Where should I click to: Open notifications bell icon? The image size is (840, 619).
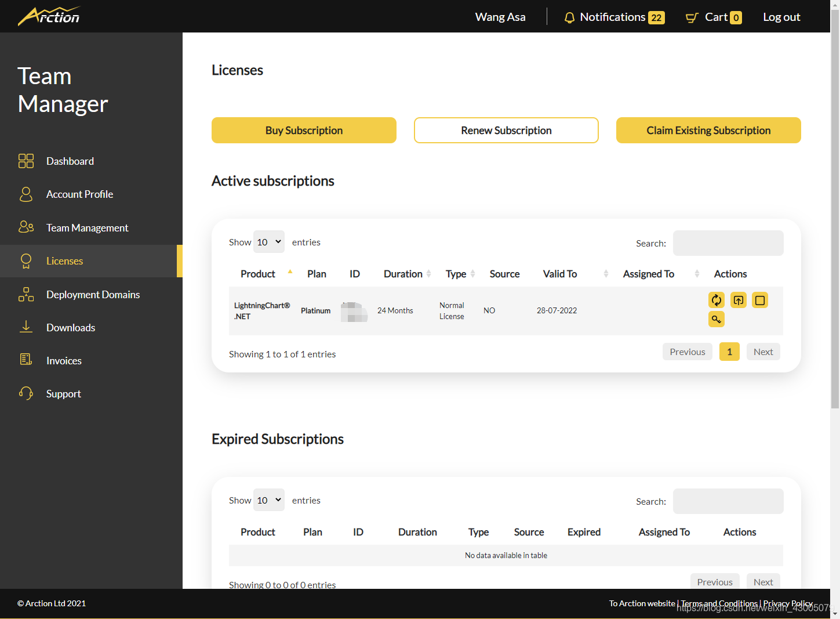point(569,17)
